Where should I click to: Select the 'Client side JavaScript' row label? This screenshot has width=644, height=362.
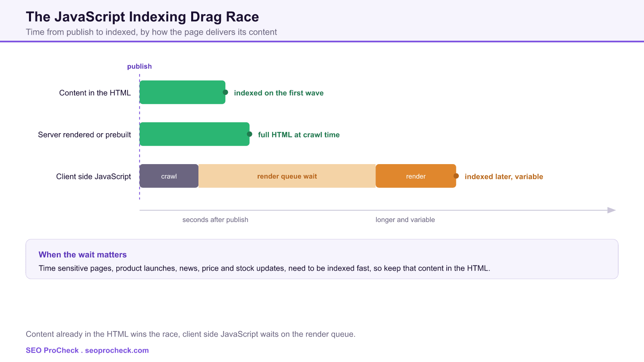point(93,177)
